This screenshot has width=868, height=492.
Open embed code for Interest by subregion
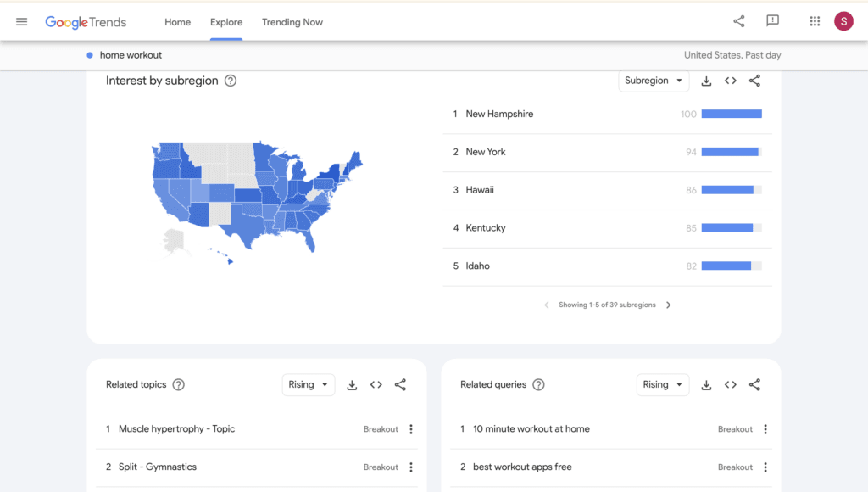tap(731, 81)
